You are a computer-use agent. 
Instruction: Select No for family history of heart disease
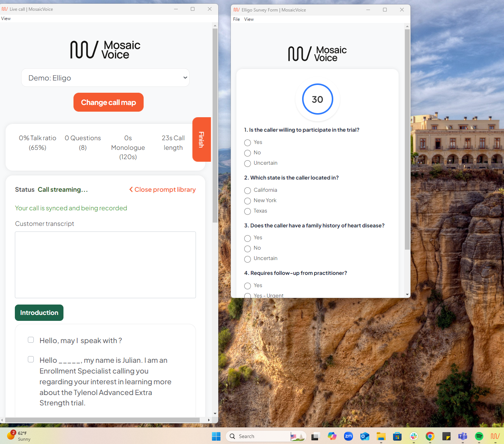click(x=248, y=249)
